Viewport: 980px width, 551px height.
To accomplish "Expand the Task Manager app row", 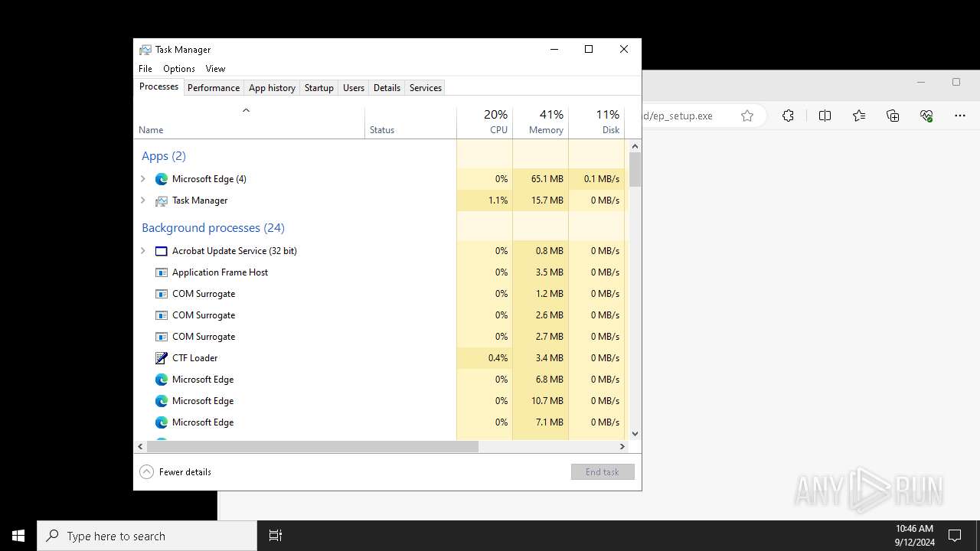I will pos(143,201).
